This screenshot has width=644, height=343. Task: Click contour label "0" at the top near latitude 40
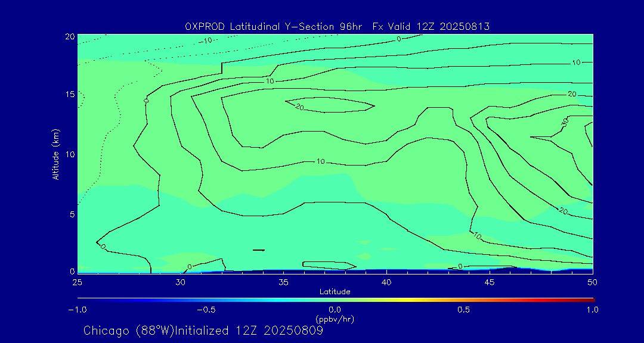point(398,39)
